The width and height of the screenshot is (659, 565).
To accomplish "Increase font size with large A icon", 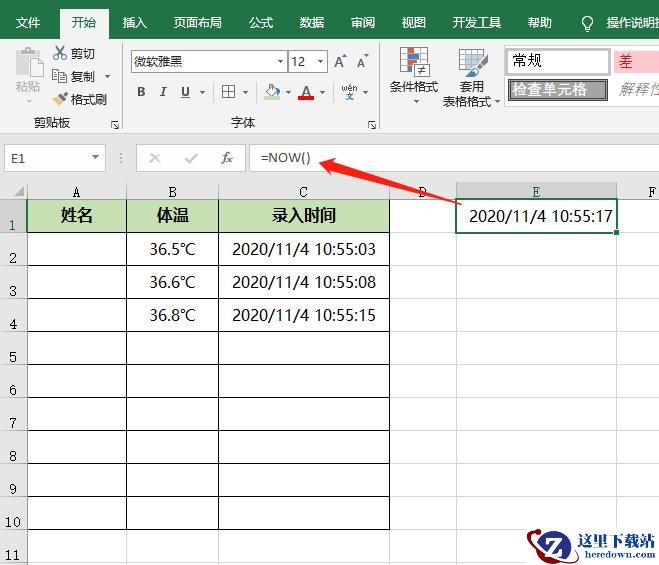I will 340,62.
